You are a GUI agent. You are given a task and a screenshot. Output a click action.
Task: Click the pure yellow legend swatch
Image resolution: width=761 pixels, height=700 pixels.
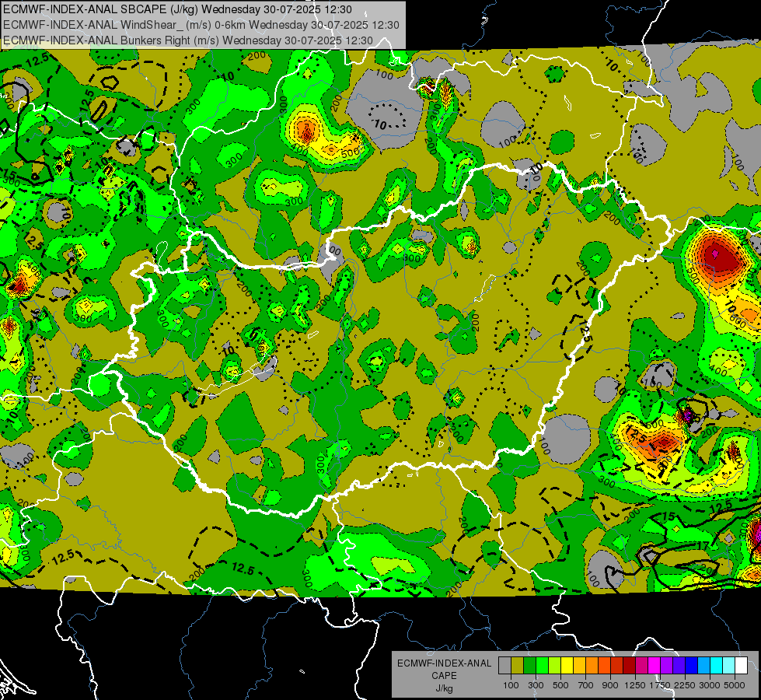pyautogui.click(x=567, y=666)
